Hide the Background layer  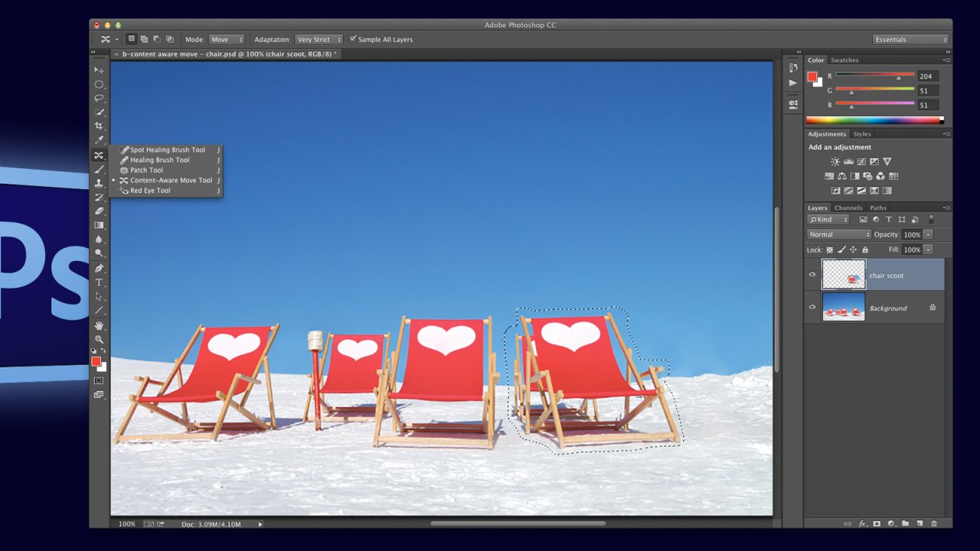[813, 308]
